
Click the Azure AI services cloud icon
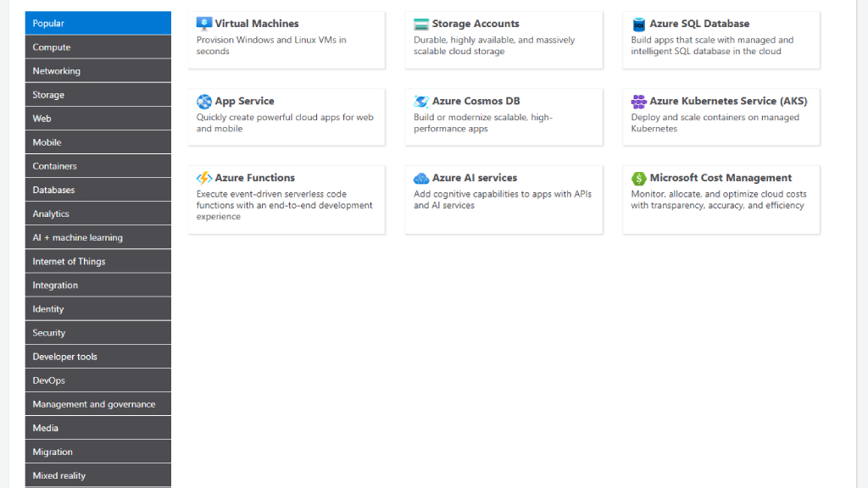click(x=421, y=178)
